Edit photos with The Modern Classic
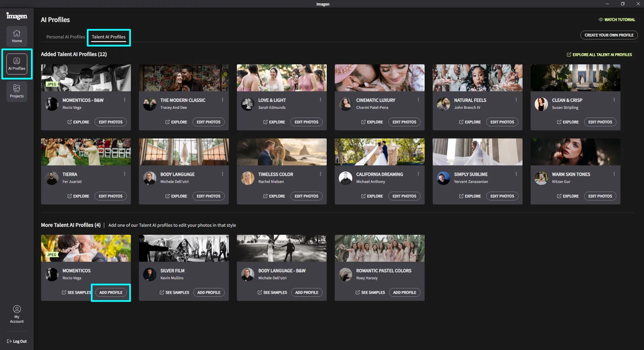Image resolution: width=644 pixels, height=350 pixels. 209,122
